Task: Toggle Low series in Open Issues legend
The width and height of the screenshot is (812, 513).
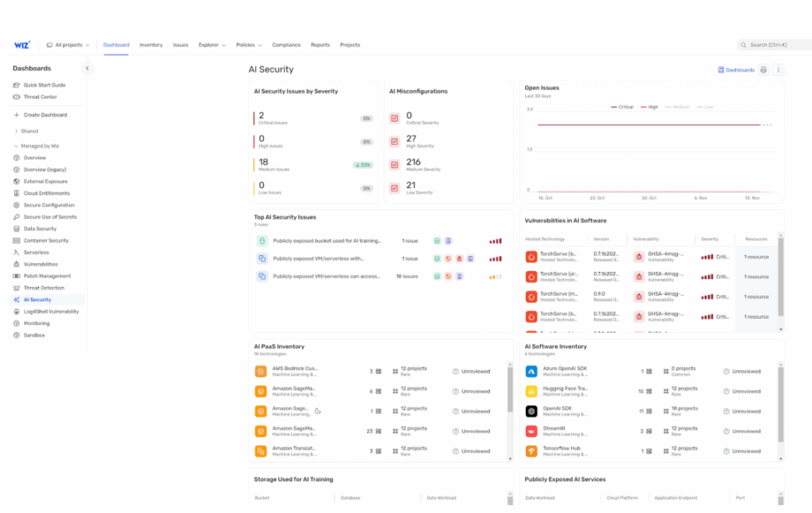Action: coord(704,107)
